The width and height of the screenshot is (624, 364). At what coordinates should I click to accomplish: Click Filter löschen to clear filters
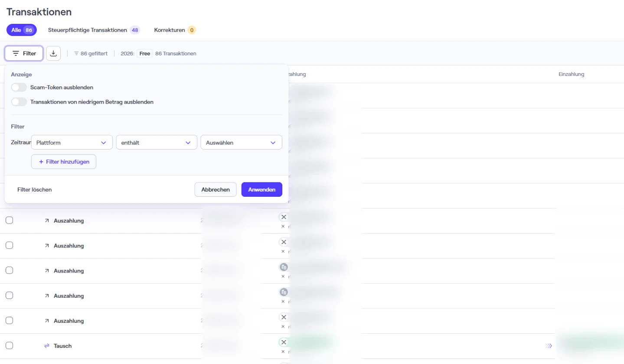35,189
